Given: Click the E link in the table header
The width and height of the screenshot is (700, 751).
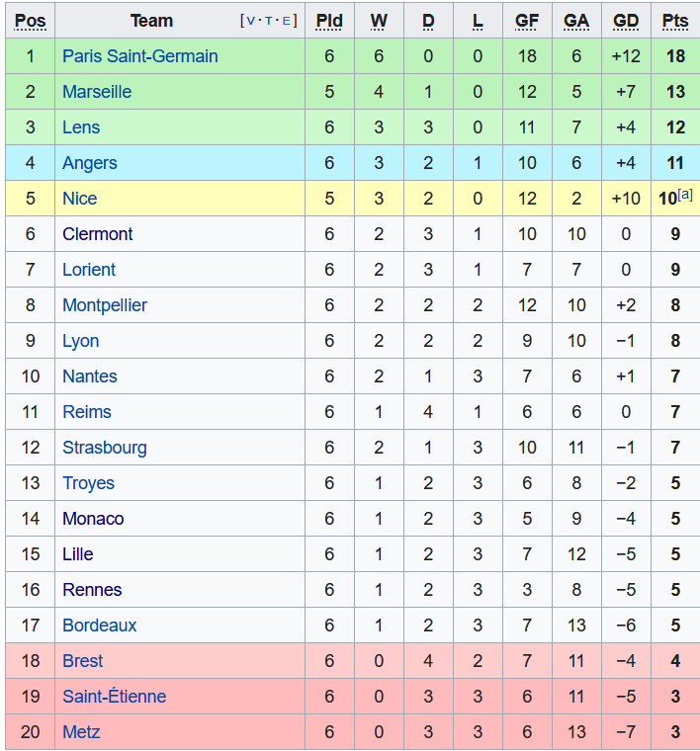Looking at the screenshot, I should (x=287, y=21).
